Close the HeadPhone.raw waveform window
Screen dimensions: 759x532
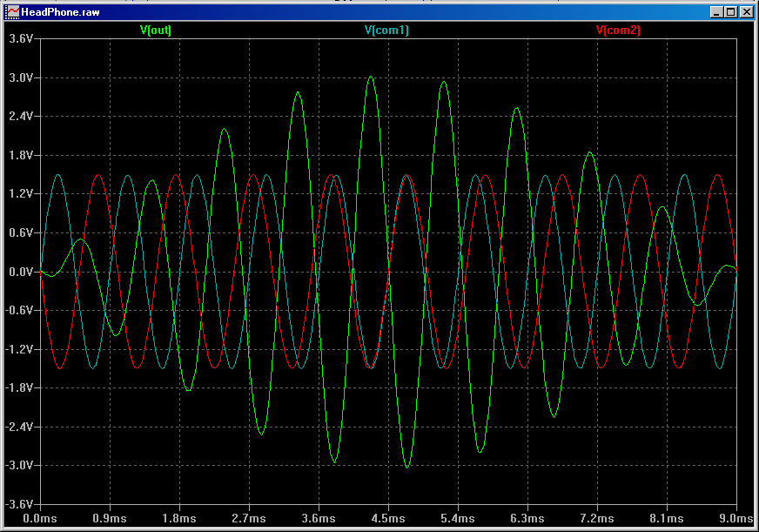click(747, 12)
